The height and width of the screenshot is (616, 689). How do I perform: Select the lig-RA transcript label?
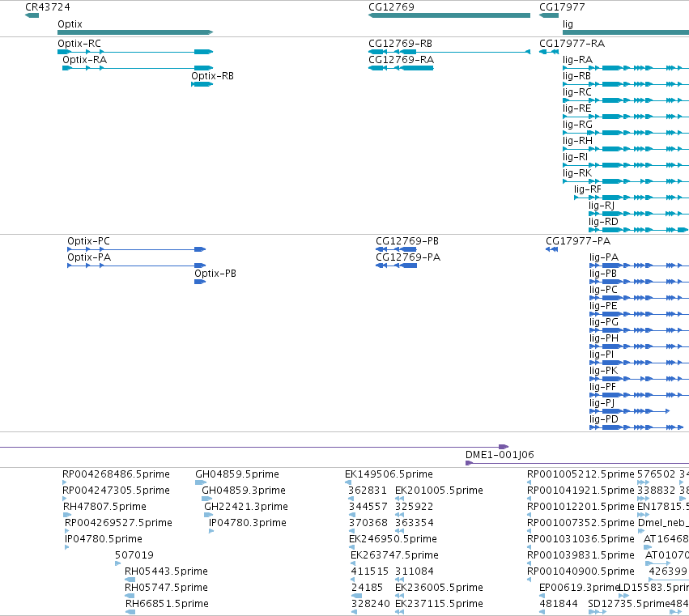[x=577, y=60]
